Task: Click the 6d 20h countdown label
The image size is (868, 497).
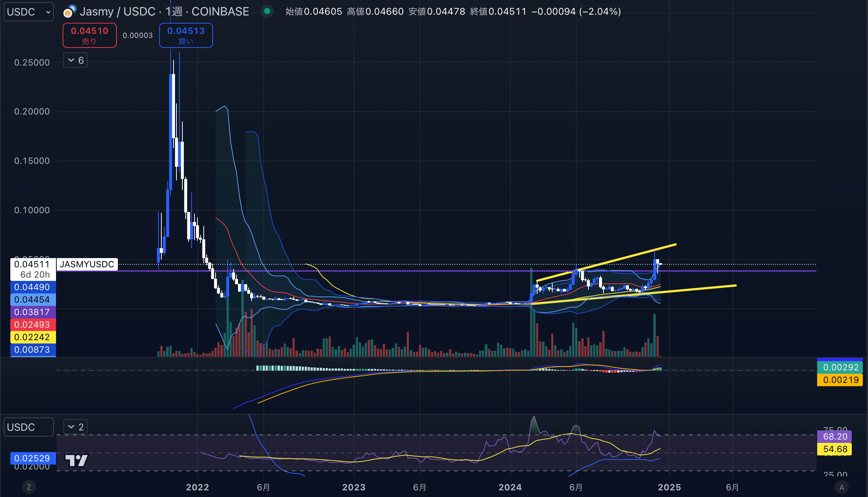Action: coord(35,275)
